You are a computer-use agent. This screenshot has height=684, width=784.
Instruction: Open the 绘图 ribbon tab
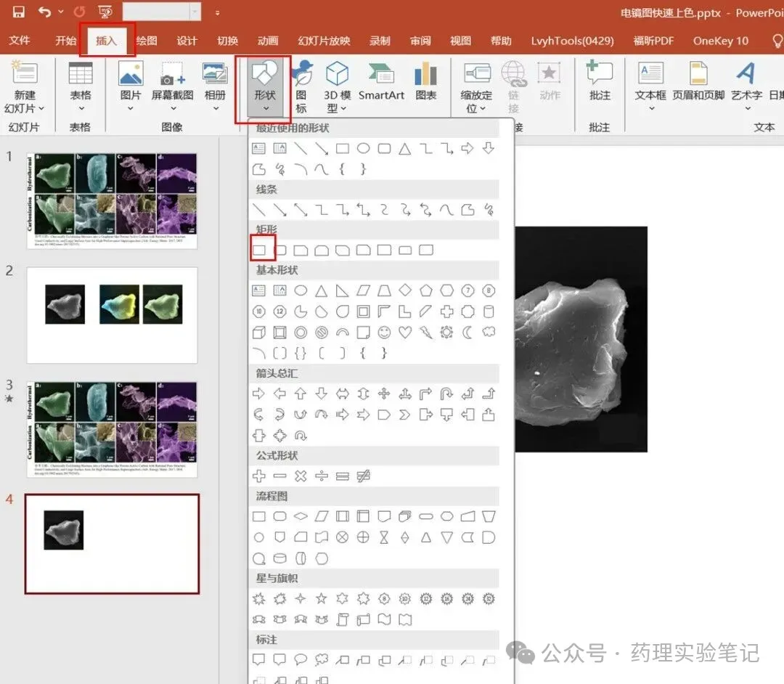click(147, 41)
